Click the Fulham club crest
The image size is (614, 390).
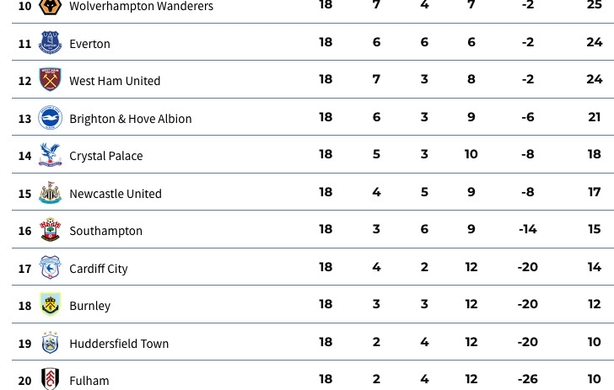tap(50, 379)
